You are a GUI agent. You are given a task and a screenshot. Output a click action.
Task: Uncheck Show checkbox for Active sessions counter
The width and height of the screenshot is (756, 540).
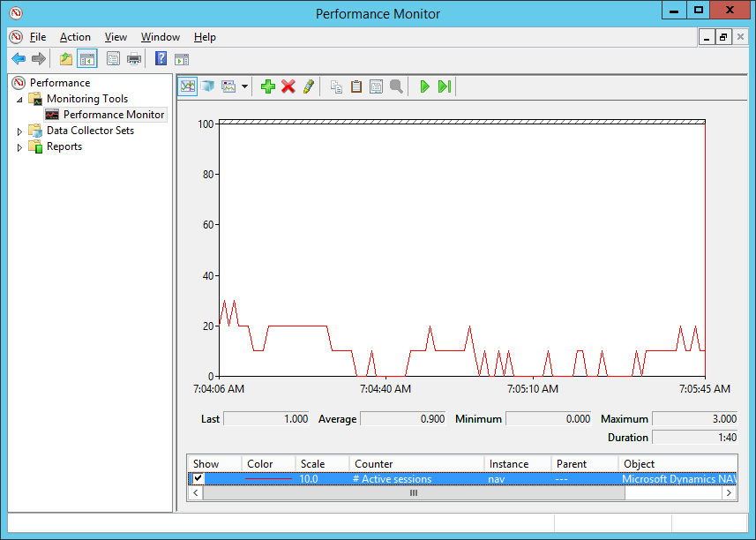click(x=198, y=479)
